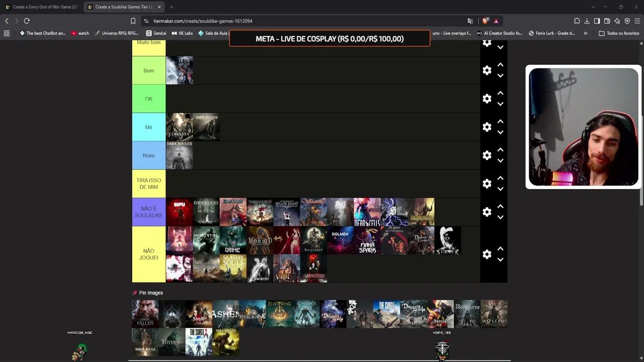Move NÃO É SOULSLIKE tier down
The image size is (644, 362).
pos(500,217)
